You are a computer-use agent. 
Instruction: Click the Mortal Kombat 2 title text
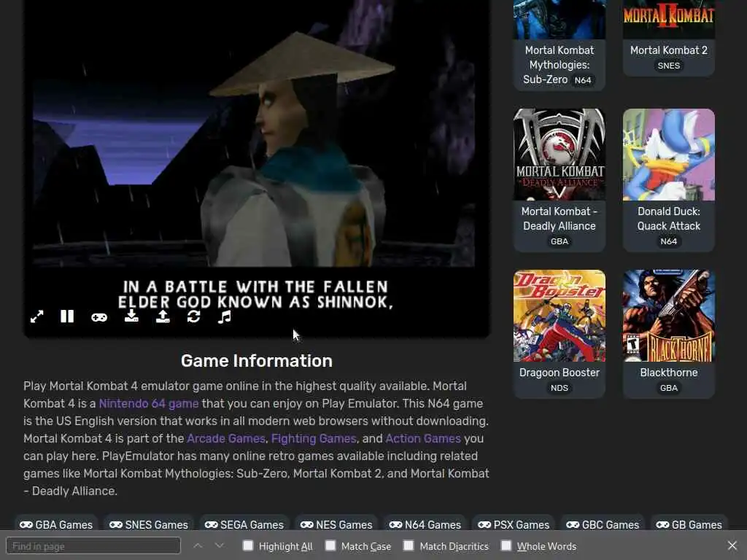pyautogui.click(x=669, y=50)
